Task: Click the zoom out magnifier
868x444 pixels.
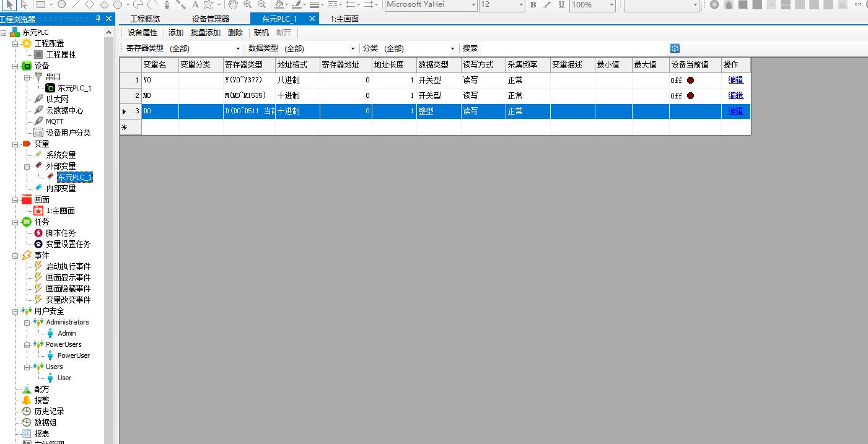Action: 262,4
